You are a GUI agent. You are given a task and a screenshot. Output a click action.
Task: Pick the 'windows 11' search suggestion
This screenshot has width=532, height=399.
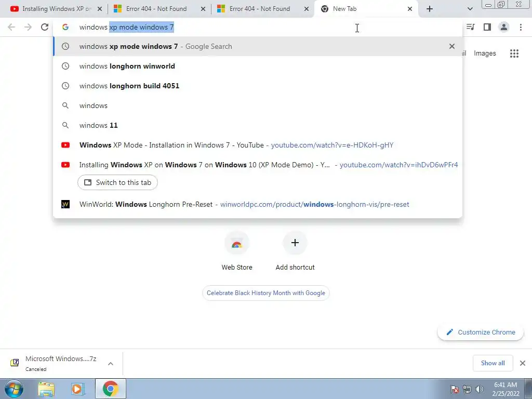pyautogui.click(x=258, y=125)
